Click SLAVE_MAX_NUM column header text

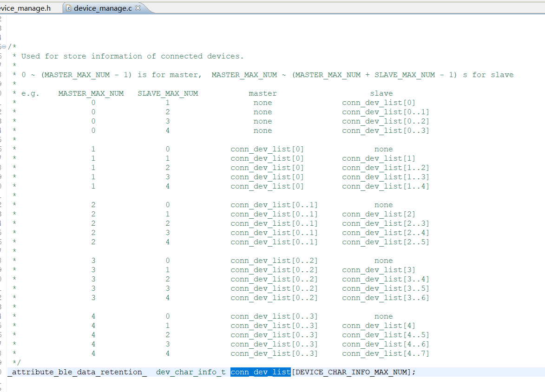(168, 93)
